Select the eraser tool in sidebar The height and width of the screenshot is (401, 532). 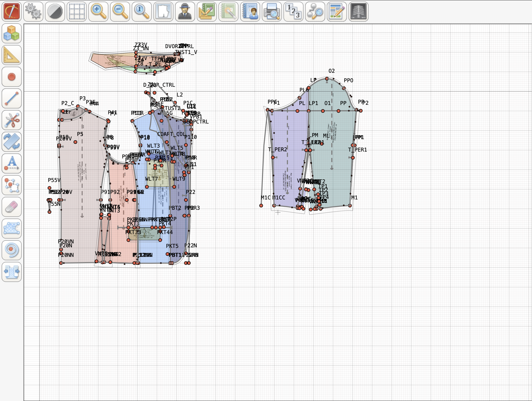pos(12,207)
